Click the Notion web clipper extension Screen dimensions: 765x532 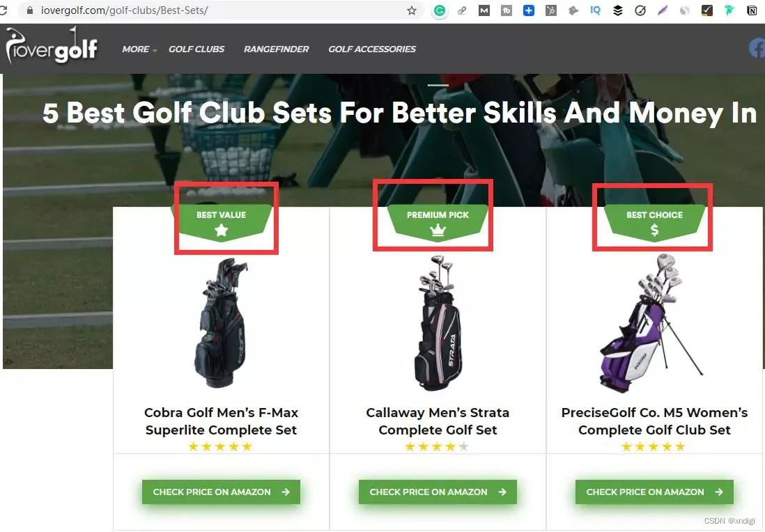point(751,10)
